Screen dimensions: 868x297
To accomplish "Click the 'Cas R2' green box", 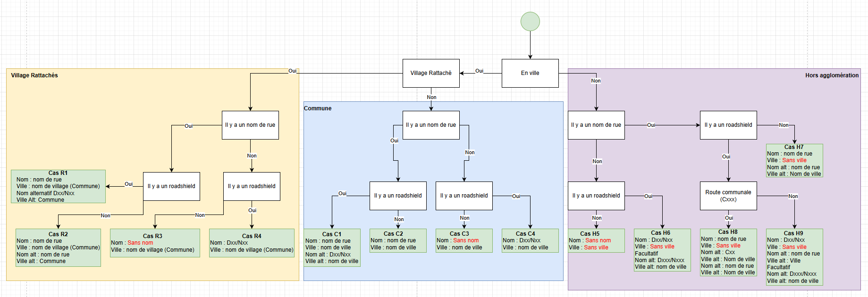I will tap(58, 248).
